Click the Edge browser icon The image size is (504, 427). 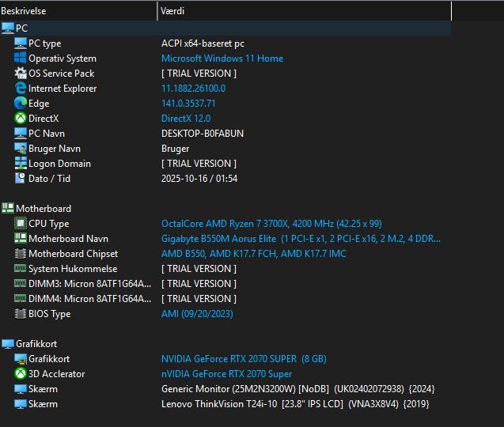click(21, 104)
